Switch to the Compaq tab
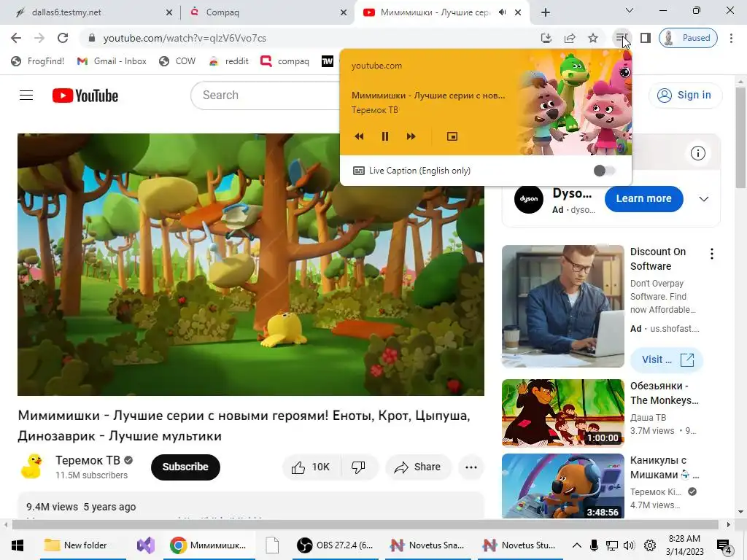 pyautogui.click(x=267, y=12)
